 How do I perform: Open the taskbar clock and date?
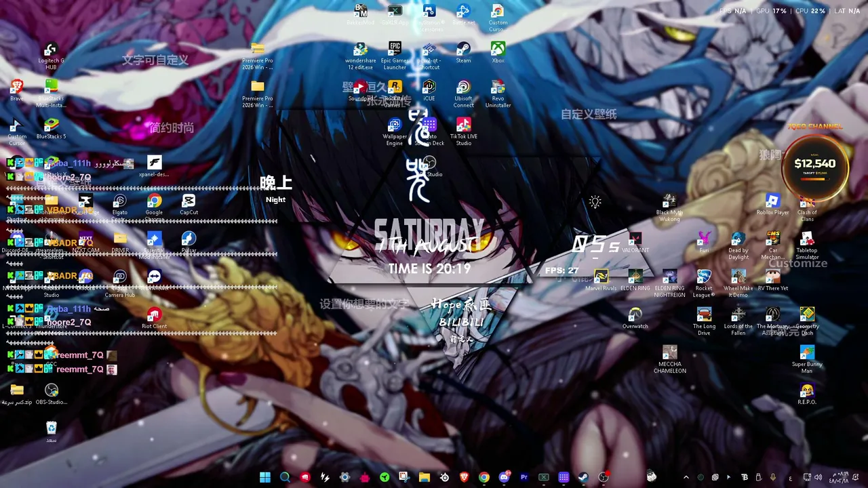[x=840, y=477]
